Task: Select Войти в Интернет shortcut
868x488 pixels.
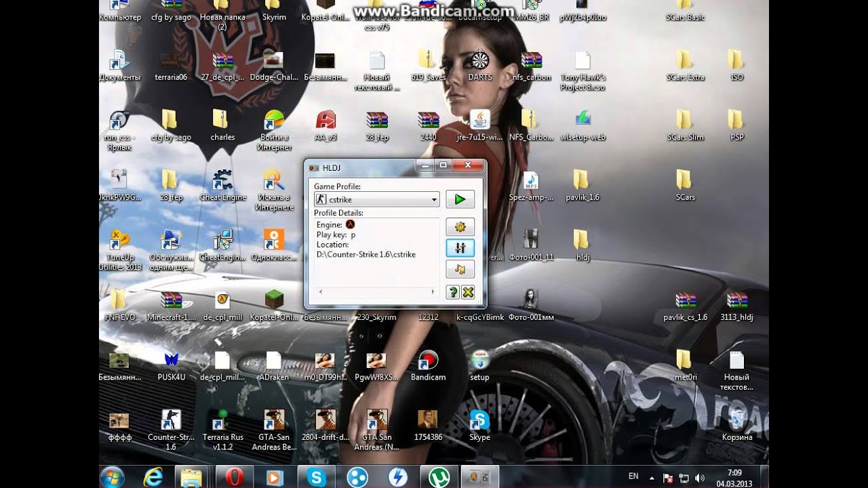Action: pyautogui.click(x=274, y=131)
